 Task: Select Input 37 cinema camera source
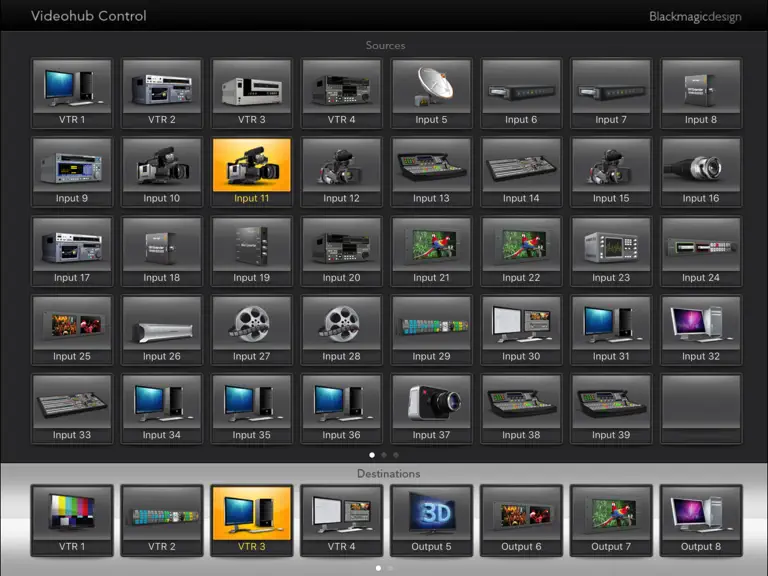(431, 409)
